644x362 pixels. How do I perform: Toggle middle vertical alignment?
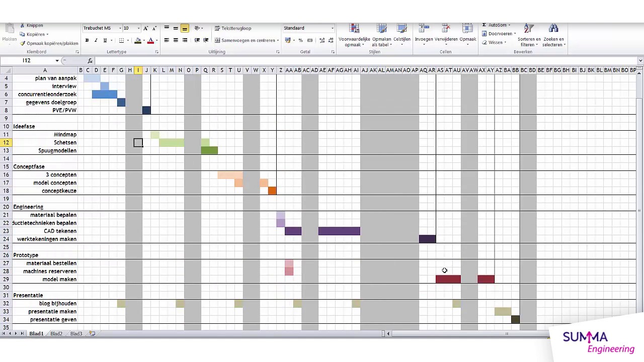(x=176, y=28)
